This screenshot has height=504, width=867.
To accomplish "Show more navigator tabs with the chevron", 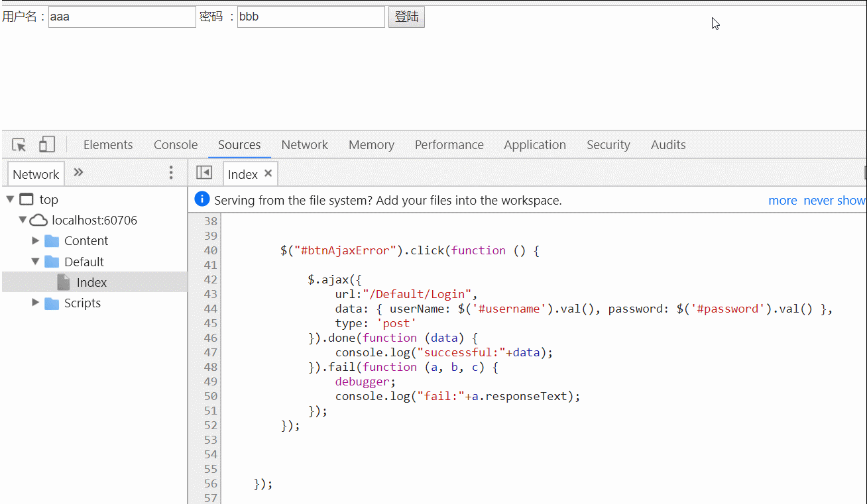I will (78, 173).
